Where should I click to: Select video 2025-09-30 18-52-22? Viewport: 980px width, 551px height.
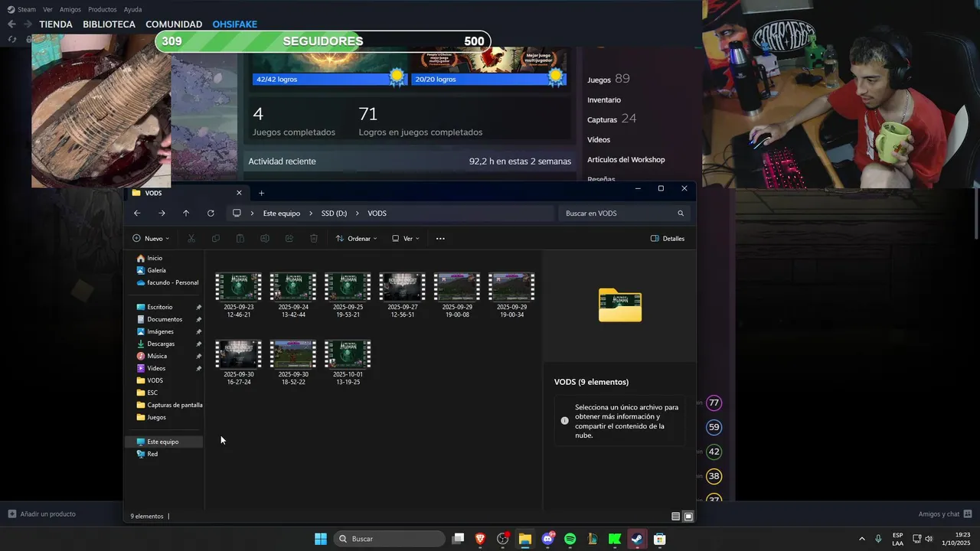tap(293, 363)
